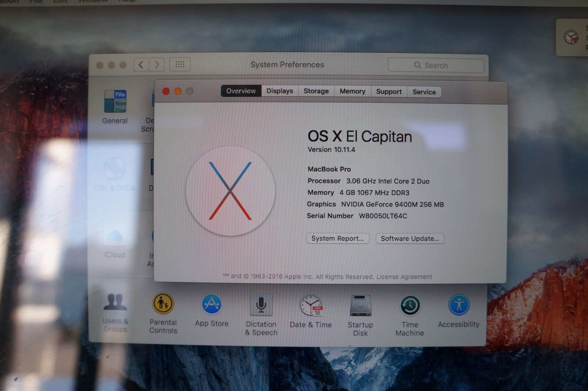This screenshot has width=588, height=391.
Task: Click Version 10.11.4 text
Action: coord(331,149)
